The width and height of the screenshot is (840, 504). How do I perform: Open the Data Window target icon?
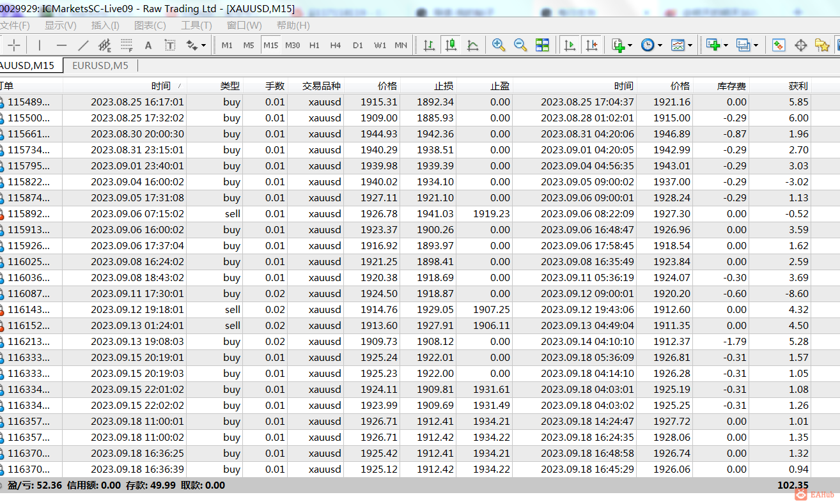[800, 45]
